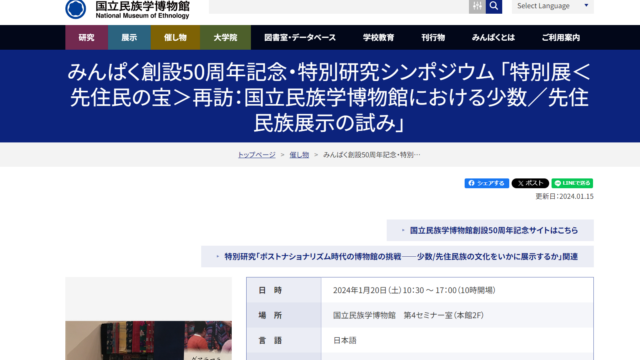Open the 図書室・データベース menu

[300, 38]
